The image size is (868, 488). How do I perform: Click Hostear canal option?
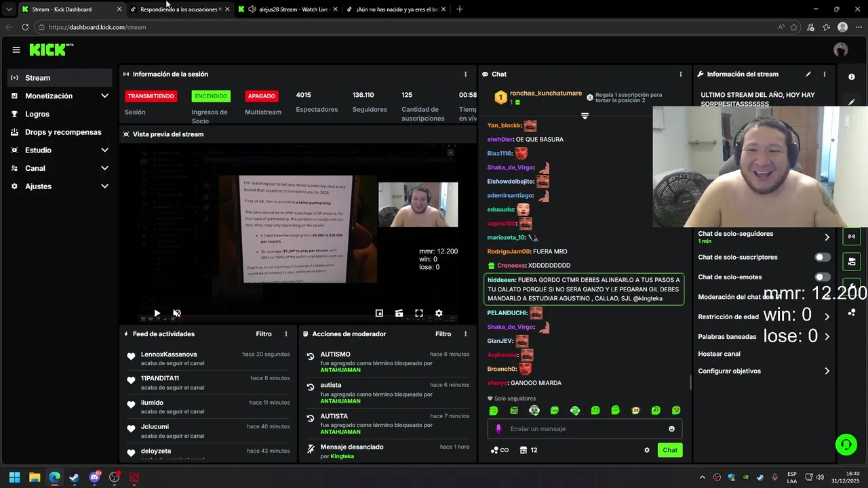point(719,354)
